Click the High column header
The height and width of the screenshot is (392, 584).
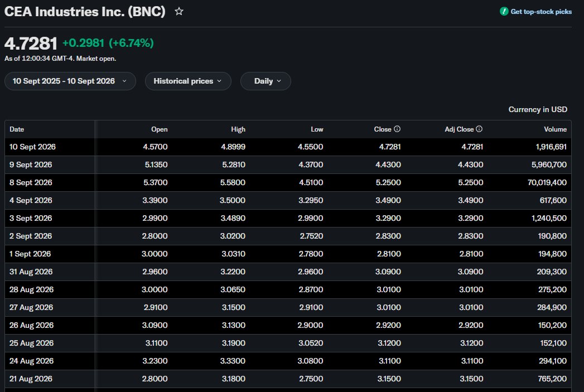click(238, 129)
